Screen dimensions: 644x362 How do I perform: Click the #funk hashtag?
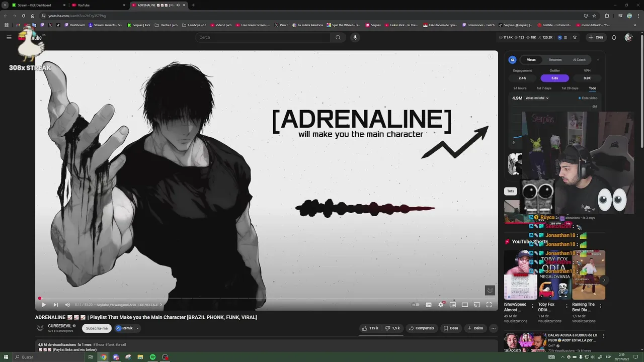coord(110,345)
